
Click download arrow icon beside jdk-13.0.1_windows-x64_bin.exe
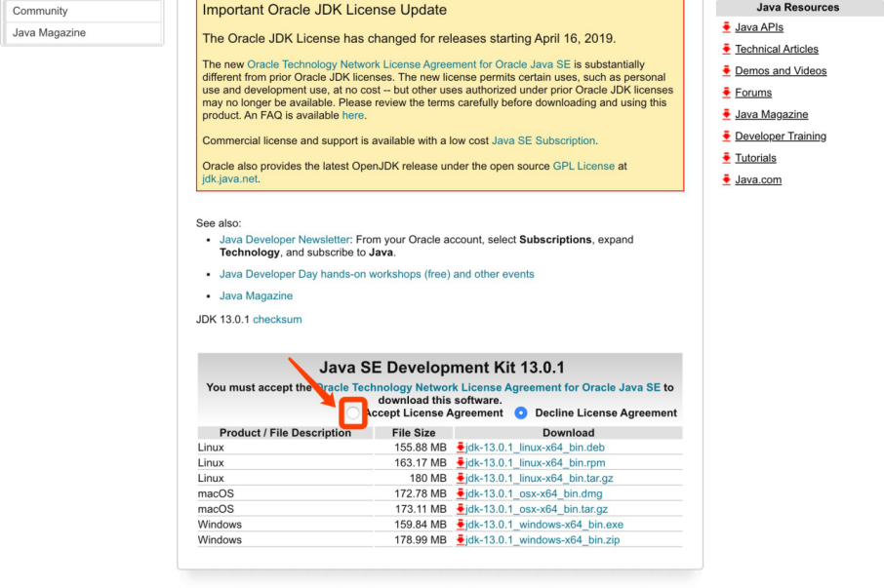[x=460, y=525]
